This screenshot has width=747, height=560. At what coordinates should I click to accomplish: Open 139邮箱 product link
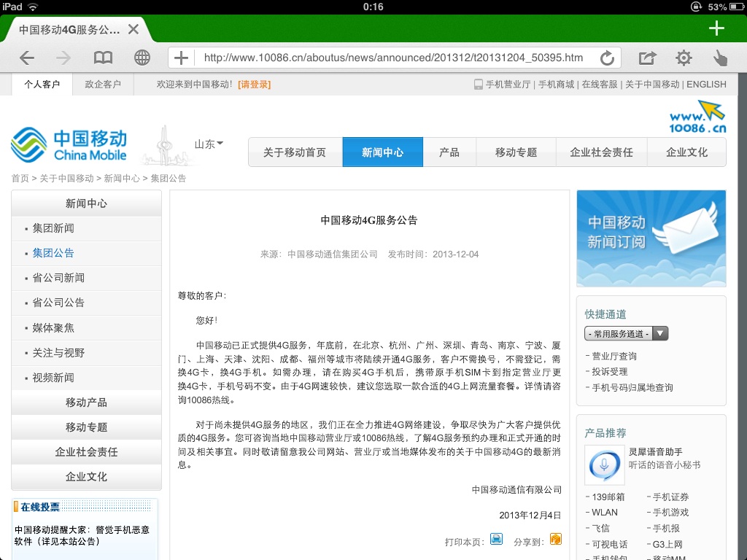[608, 497]
